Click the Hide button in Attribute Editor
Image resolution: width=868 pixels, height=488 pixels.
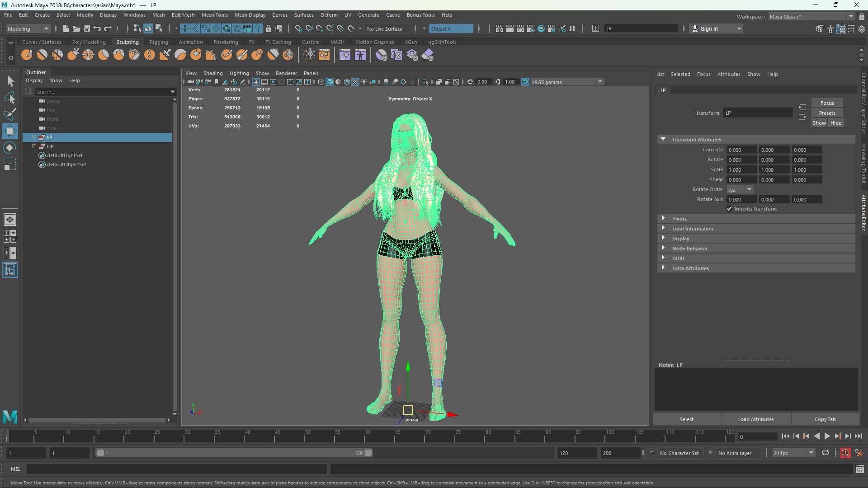coord(836,123)
